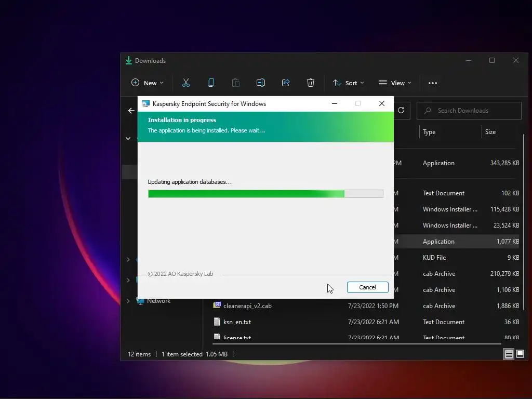Screen dimensions: 532x399
Task: Click the 12 items status bar text
Action: tap(139, 354)
